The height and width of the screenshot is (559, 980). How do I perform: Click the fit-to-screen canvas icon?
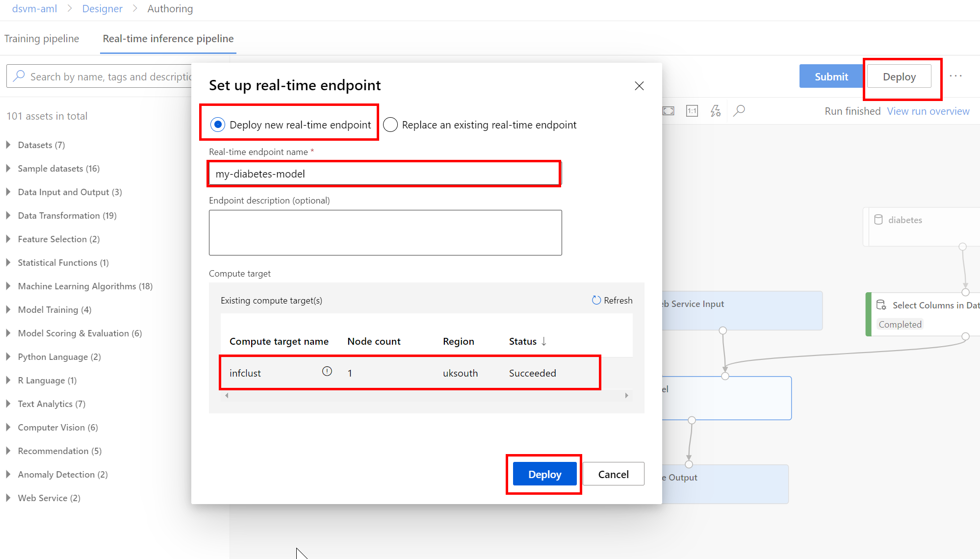pos(669,111)
